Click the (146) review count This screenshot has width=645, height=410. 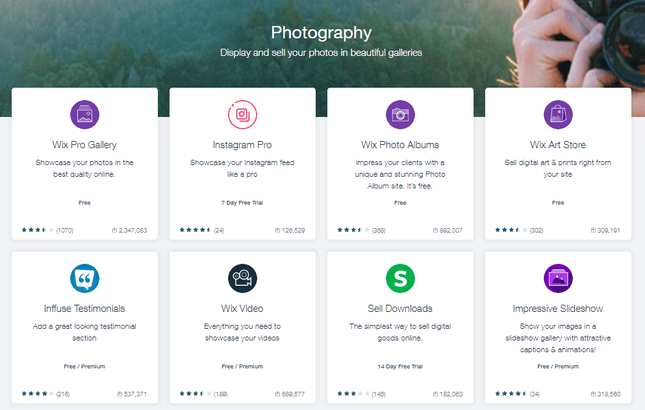(379, 394)
